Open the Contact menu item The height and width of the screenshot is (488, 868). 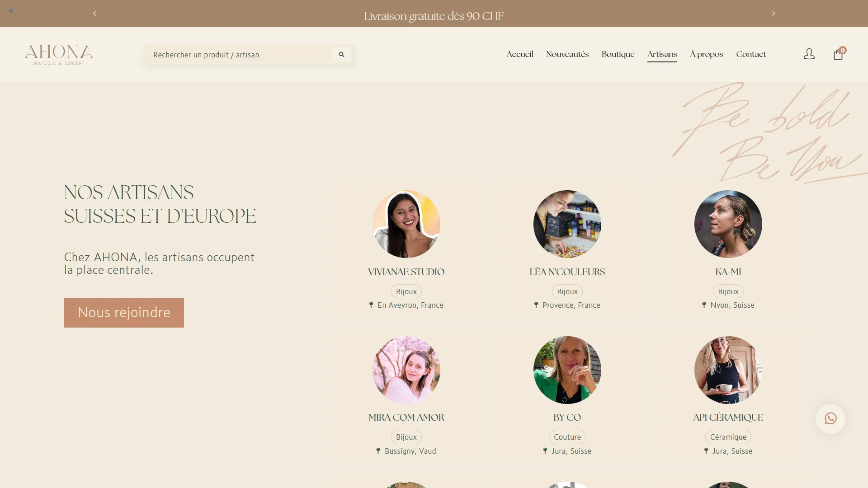(751, 54)
